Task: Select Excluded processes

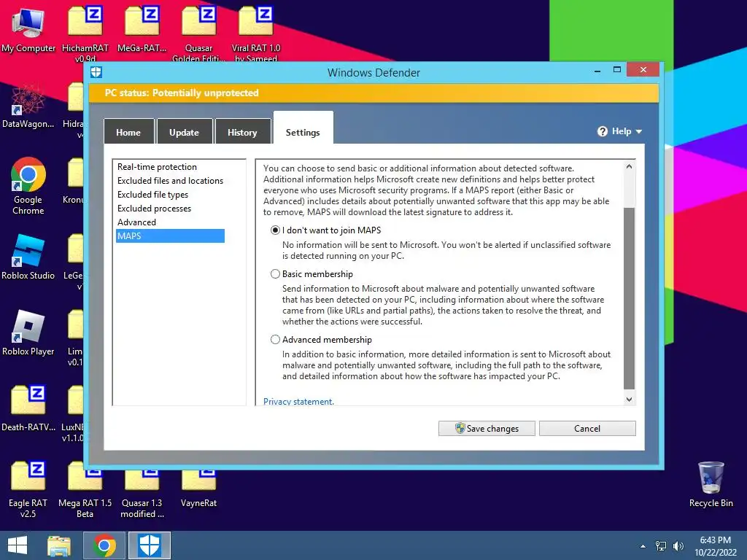Action: pos(155,209)
